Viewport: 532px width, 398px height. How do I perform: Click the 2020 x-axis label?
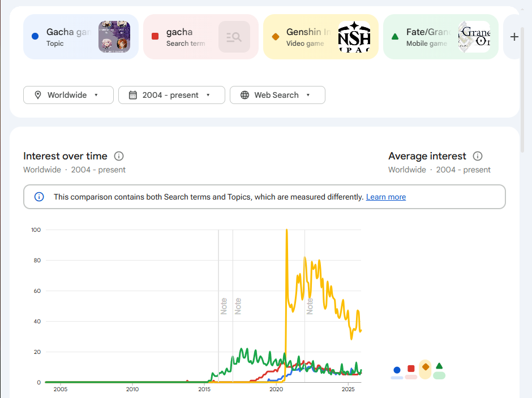point(276,389)
